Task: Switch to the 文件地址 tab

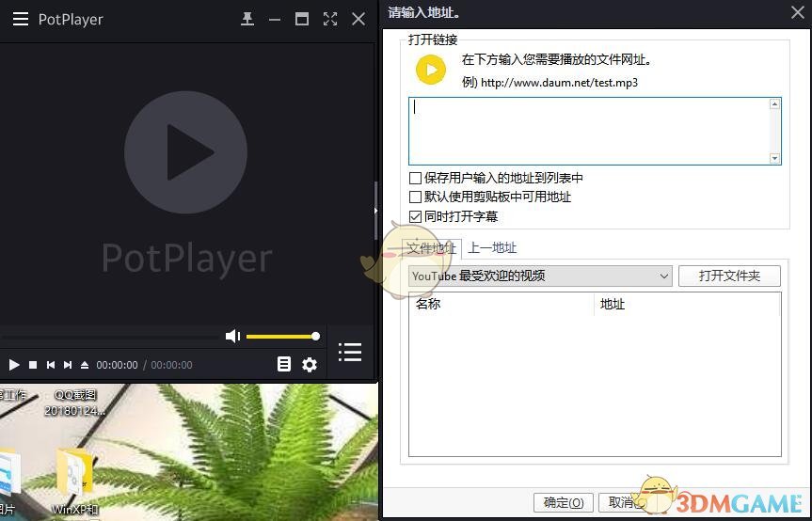Action: [x=431, y=248]
